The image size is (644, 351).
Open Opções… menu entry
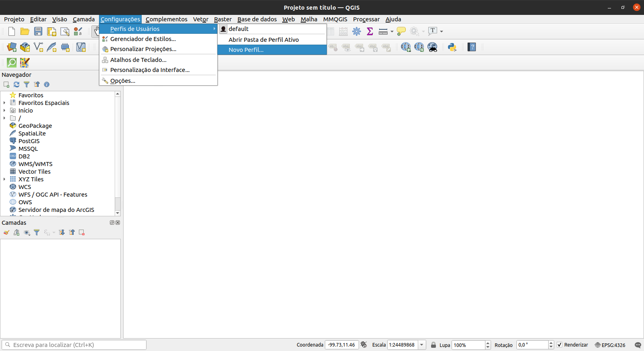click(x=158, y=81)
